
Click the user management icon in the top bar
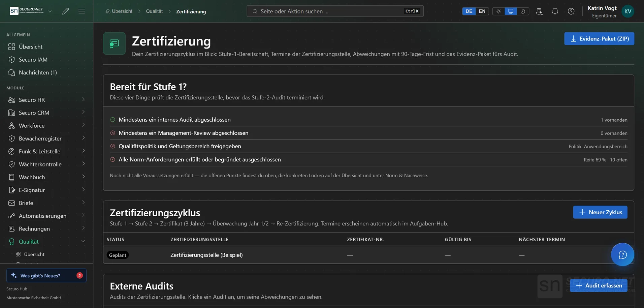pos(539,11)
